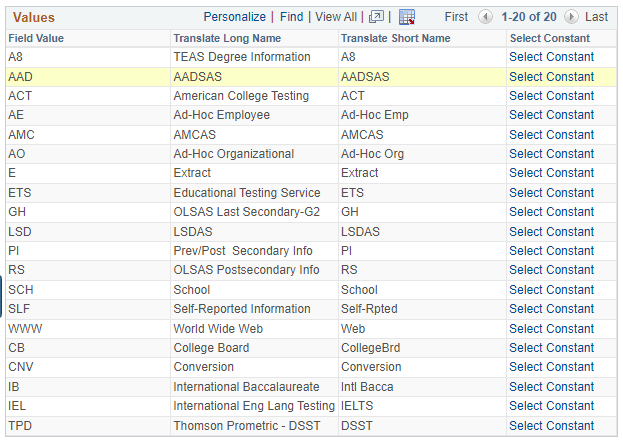Select Constant for Thomson Prometric - DSST

(551, 426)
